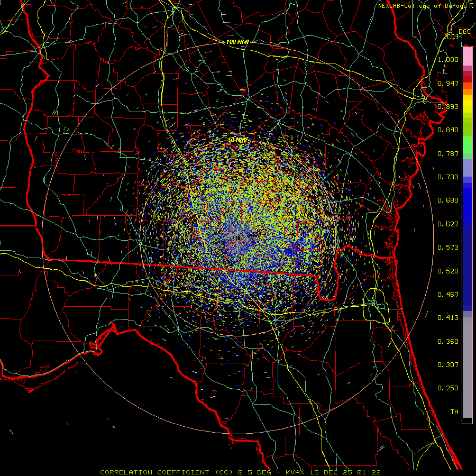Click the 100 NMI range ring label
The height and width of the screenshot is (476, 476).
[237, 42]
